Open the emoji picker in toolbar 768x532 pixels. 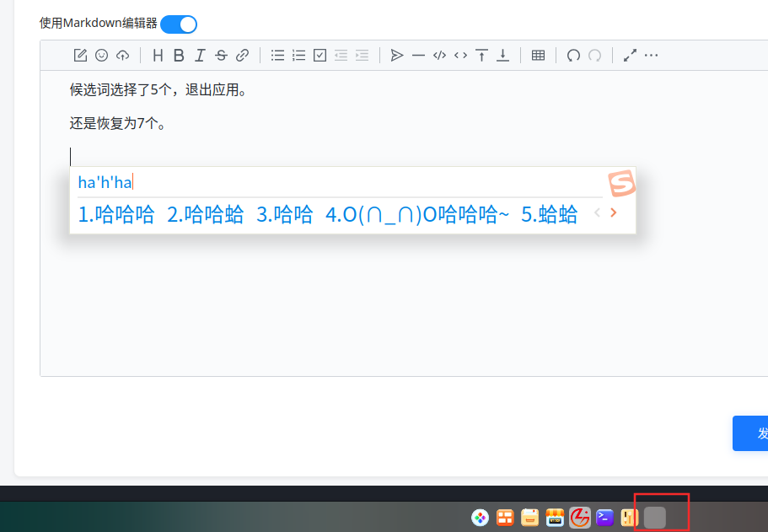(x=101, y=56)
